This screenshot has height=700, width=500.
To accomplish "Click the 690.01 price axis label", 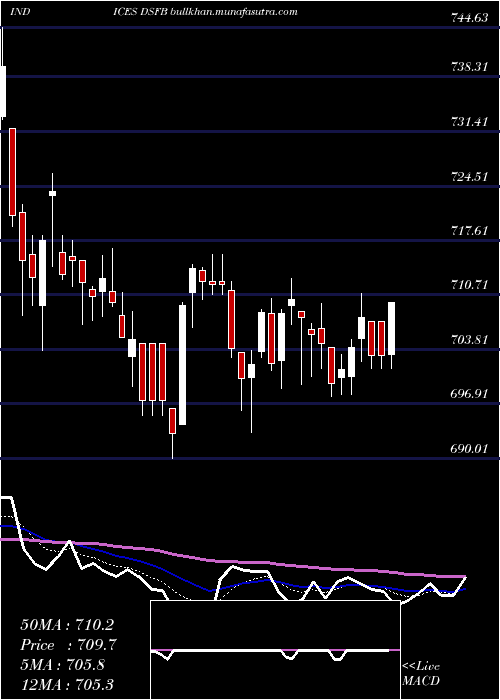I will tap(469, 449).
